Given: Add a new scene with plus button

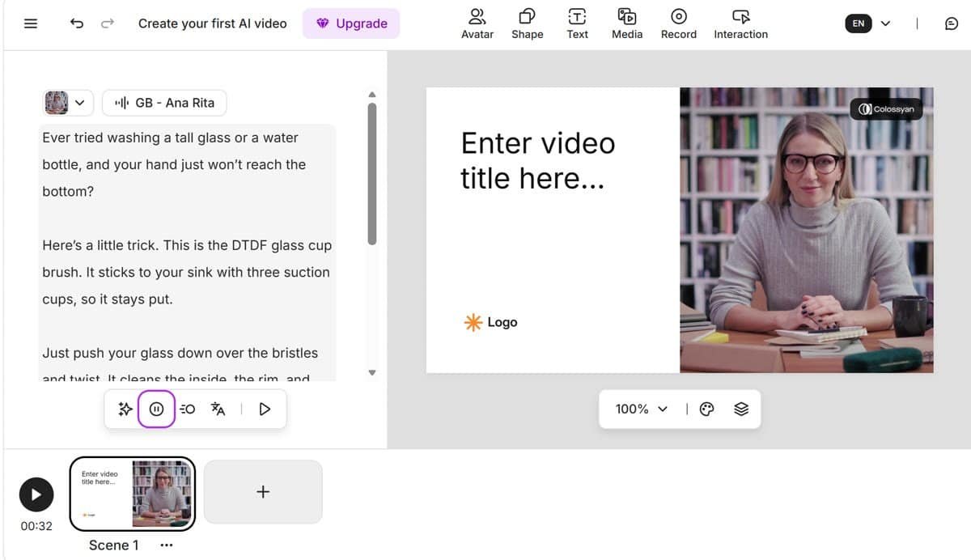Looking at the screenshot, I should pos(263,491).
